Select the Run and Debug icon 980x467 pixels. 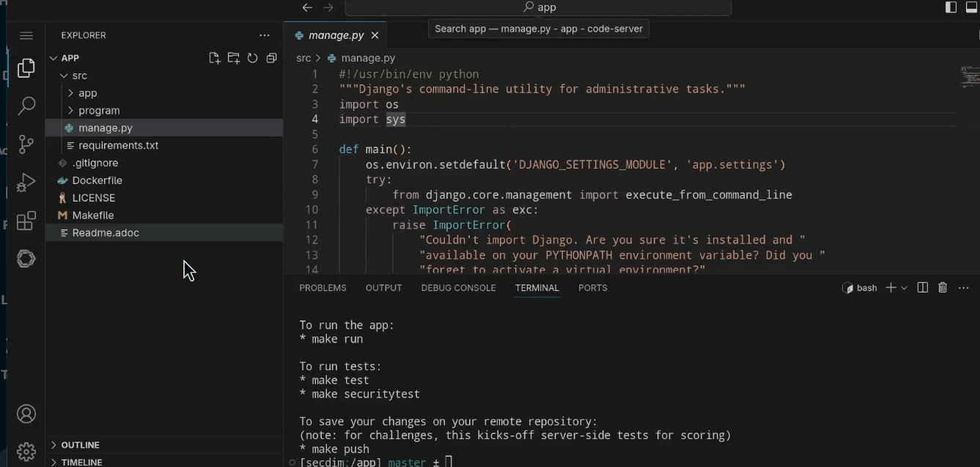pos(26,183)
